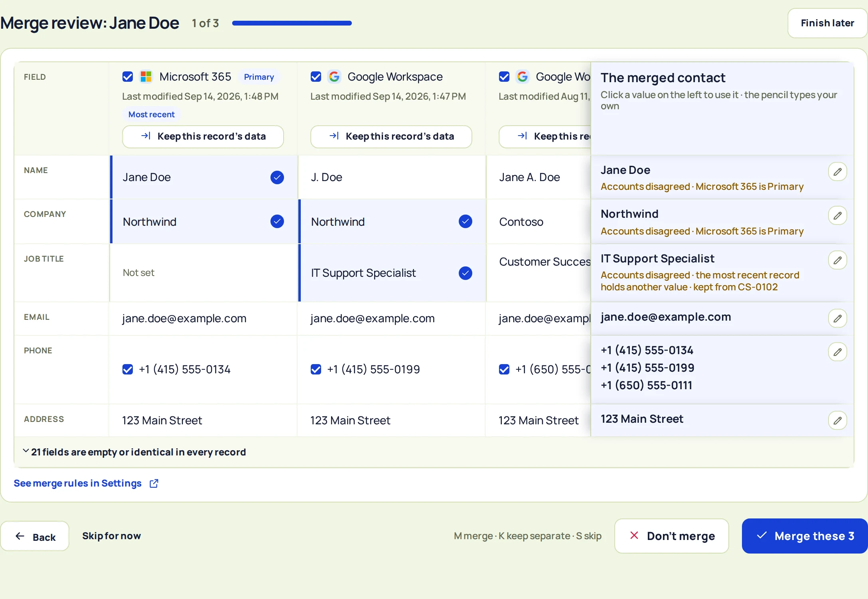This screenshot has width=868, height=599.
Task: Click Google logo of second record
Action: coord(334,77)
